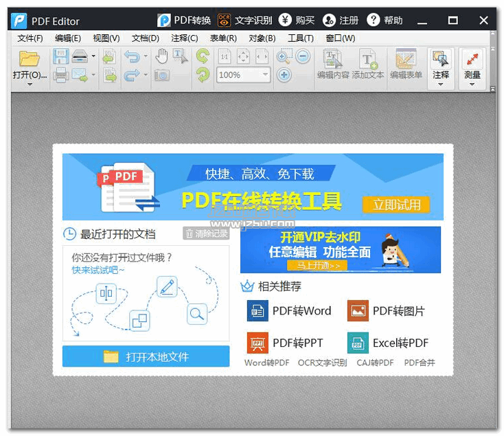Select the Hand tool
Viewport: 504px width, 436px height.
click(161, 56)
